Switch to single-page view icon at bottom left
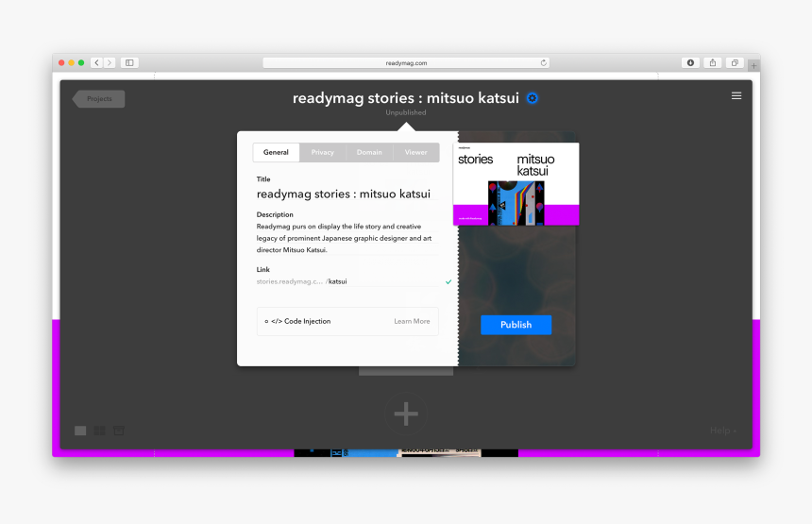Viewport: 812px width, 524px height. pos(80,431)
